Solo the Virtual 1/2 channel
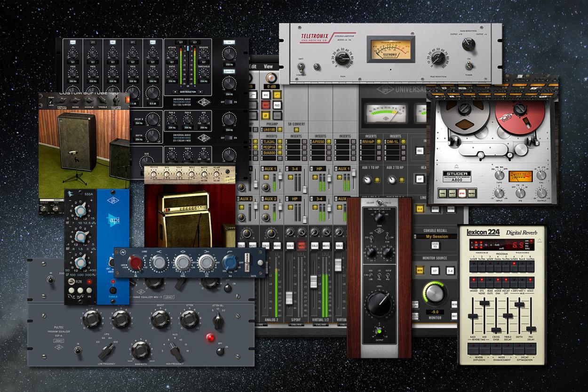Viewport: 588px width, 392px height. coord(314,246)
